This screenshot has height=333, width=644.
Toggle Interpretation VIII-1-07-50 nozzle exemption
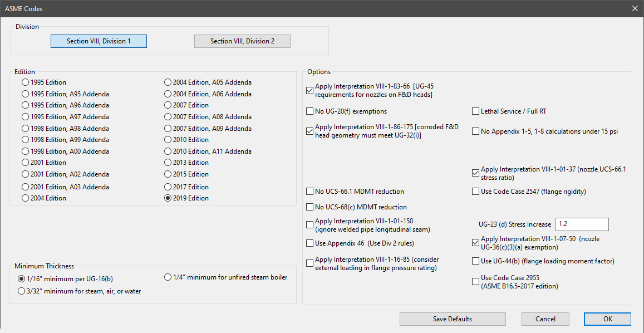(475, 243)
